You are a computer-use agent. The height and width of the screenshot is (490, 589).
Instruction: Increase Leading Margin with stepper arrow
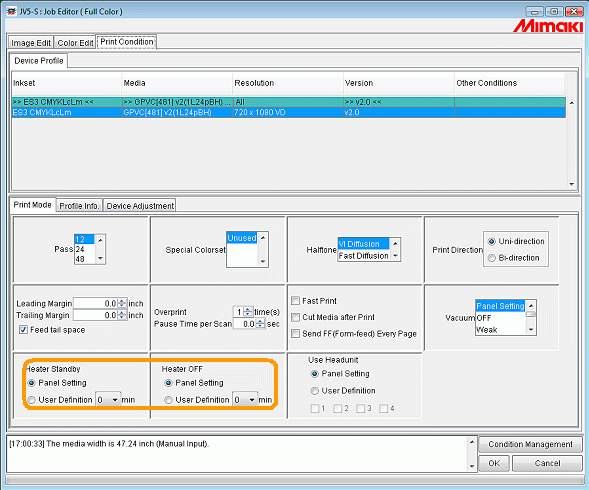click(x=122, y=301)
